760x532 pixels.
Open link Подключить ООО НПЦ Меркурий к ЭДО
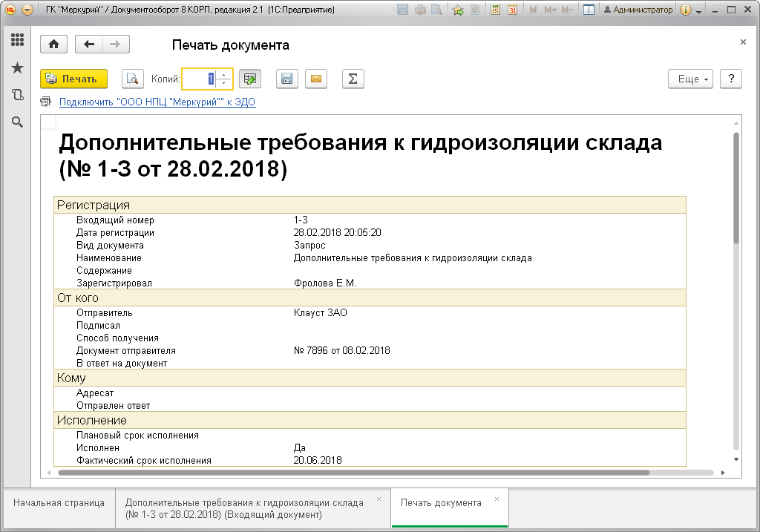click(157, 102)
